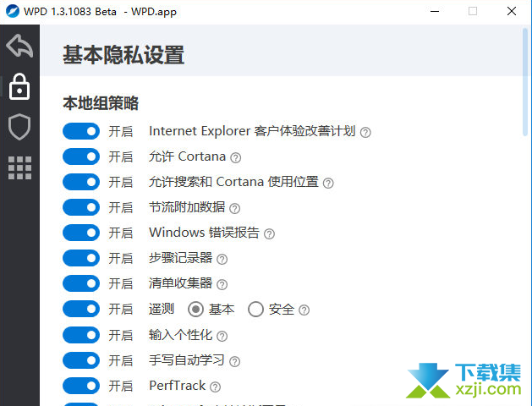The image size is (532, 406).
Task: Toggle the 步骤记录器 switch
Action: pos(81,258)
